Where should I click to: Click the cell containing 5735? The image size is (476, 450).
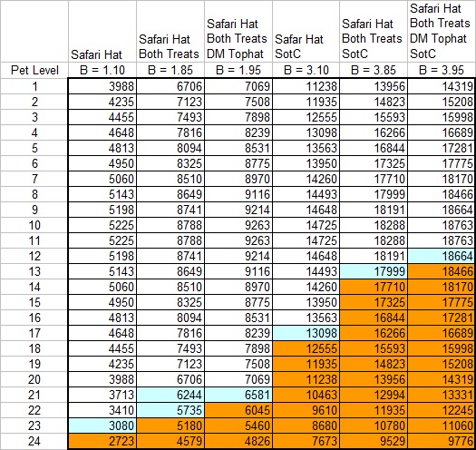170,410
